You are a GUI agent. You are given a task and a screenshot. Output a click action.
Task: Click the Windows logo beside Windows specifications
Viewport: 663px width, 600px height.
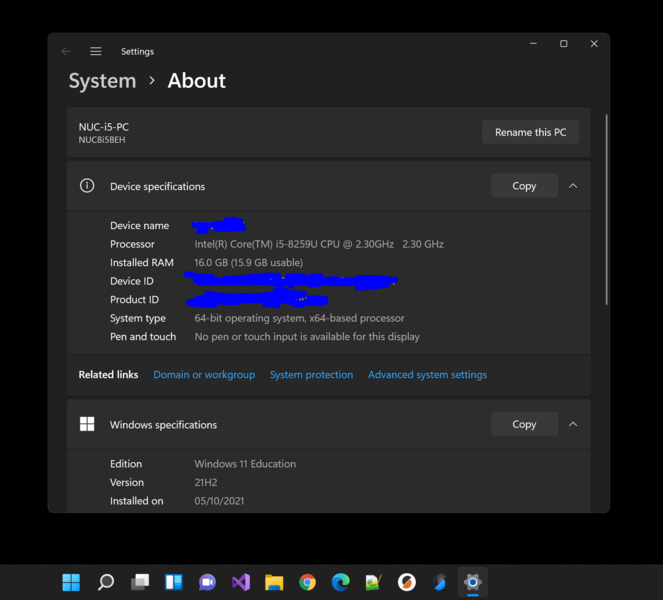[87, 424]
